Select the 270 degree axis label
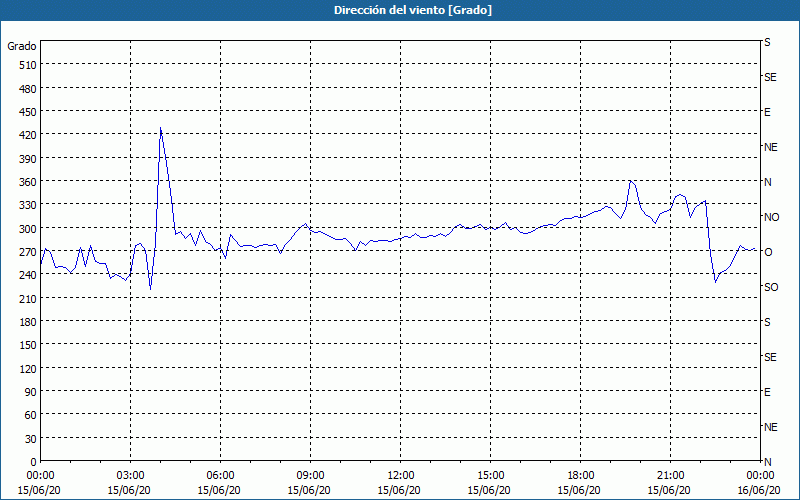The image size is (800, 500). (29, 252)
